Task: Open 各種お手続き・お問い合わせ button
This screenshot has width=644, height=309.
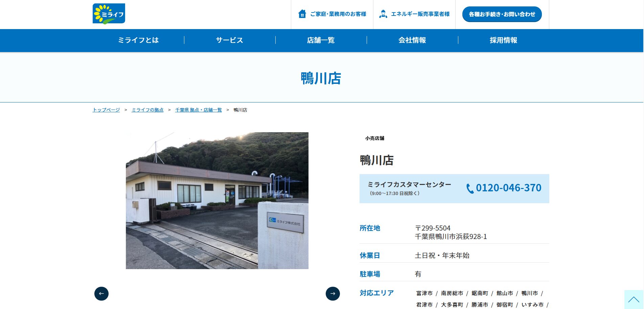Action: point(502,14)
